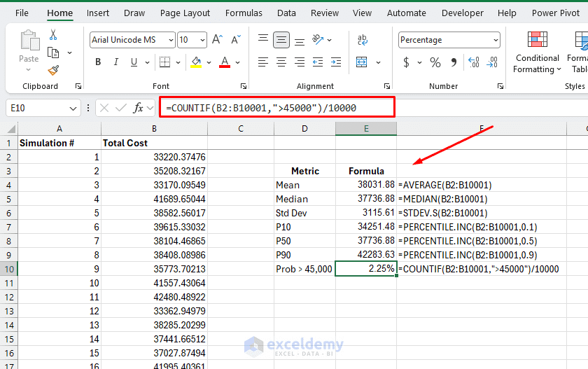Apply Accounting dollar format
588x369 pixels.
tap(406, 62)
